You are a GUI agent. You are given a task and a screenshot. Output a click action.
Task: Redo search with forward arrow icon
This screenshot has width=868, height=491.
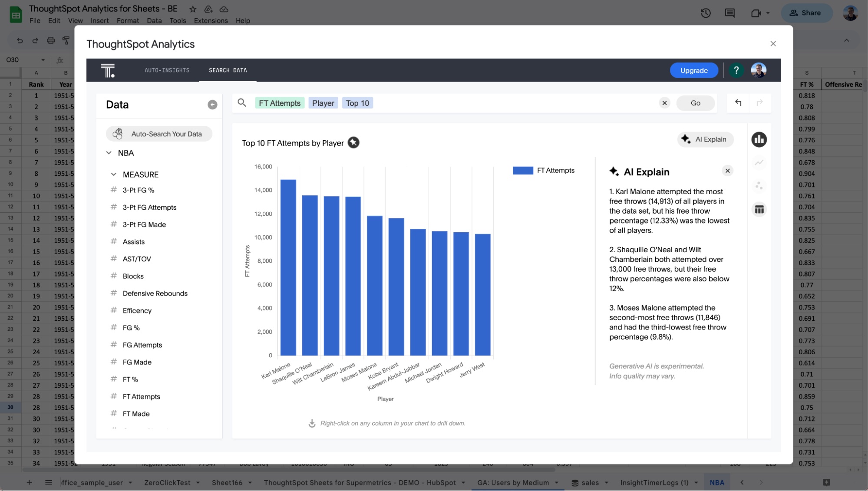click(x=759, y=103)
